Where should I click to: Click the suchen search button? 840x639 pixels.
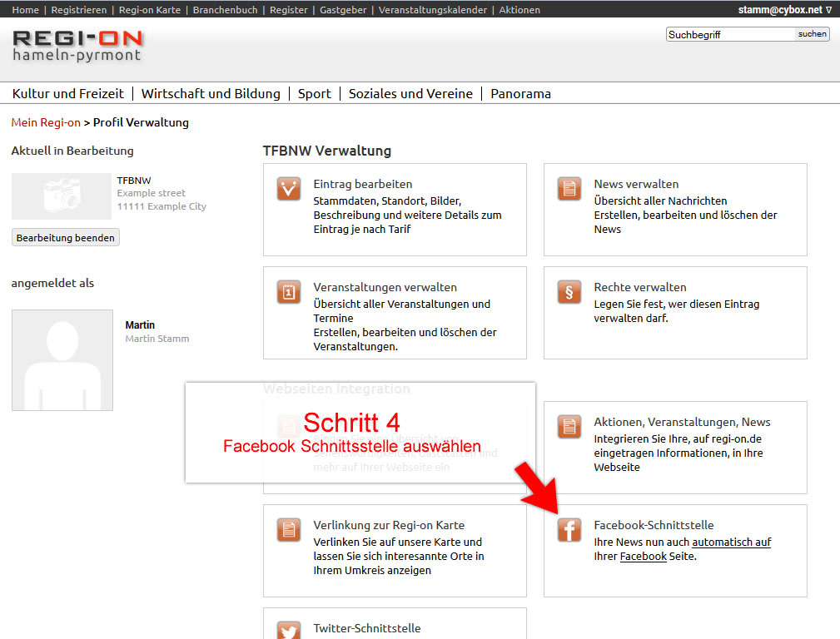coord(812,34)
